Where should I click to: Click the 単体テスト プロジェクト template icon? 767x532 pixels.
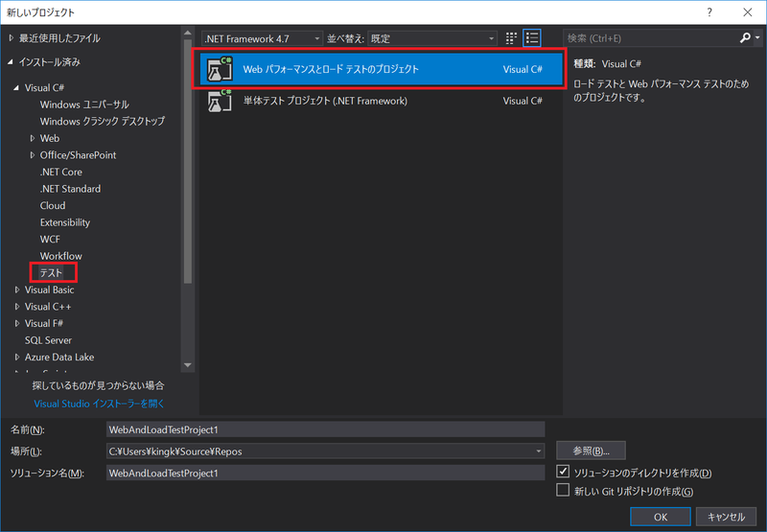220,101
